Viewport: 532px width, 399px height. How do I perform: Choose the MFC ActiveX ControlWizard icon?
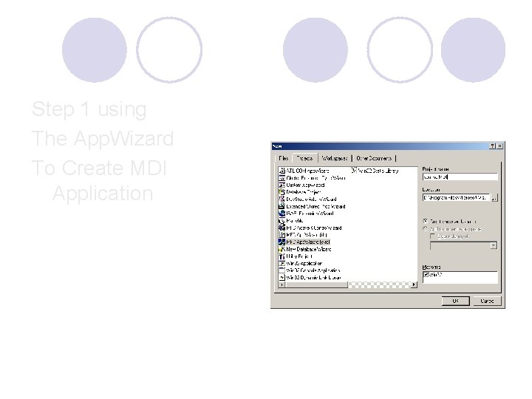click(x=282, y=228)
